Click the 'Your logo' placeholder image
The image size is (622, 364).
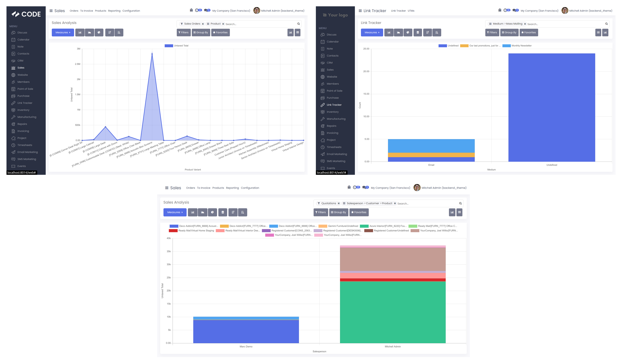coord(335,15)
